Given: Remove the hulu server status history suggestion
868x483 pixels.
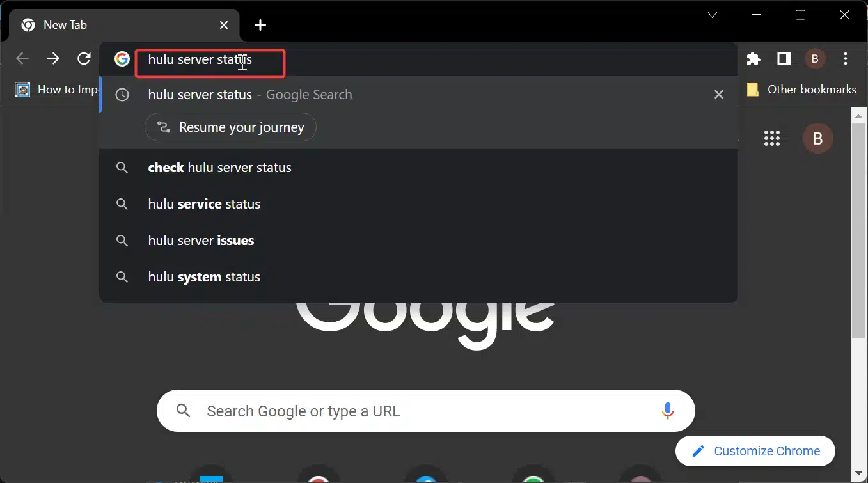Looking at the screenshot, I should pos(719,95).
